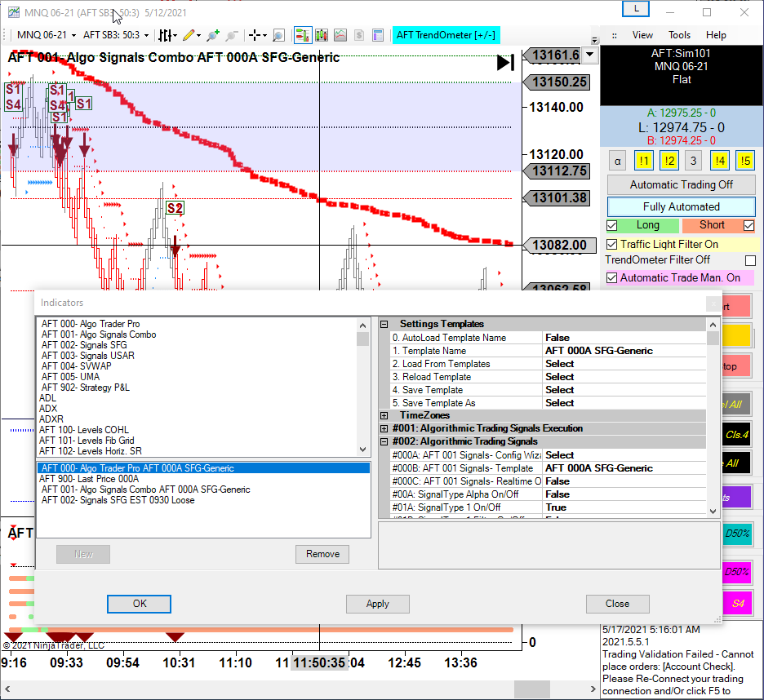
Task: Open the MNQ 06-21 instrument dropdown
Action: pos(47,35)
